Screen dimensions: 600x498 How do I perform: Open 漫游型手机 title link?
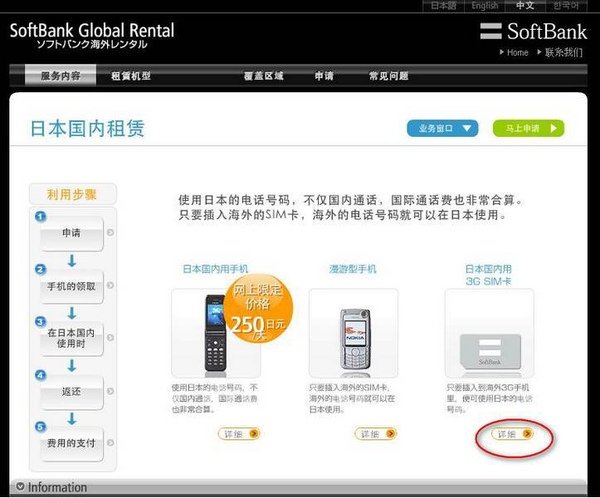[353, 269]
